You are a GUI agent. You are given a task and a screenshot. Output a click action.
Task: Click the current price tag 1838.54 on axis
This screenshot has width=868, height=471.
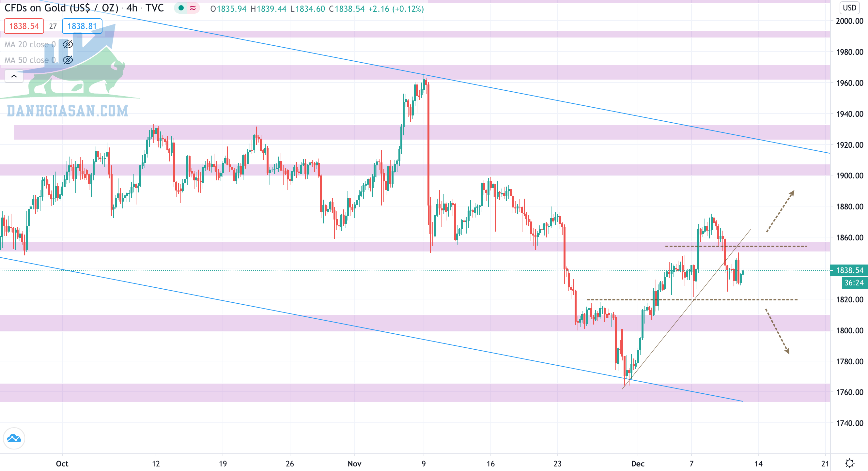click(849, 270)
